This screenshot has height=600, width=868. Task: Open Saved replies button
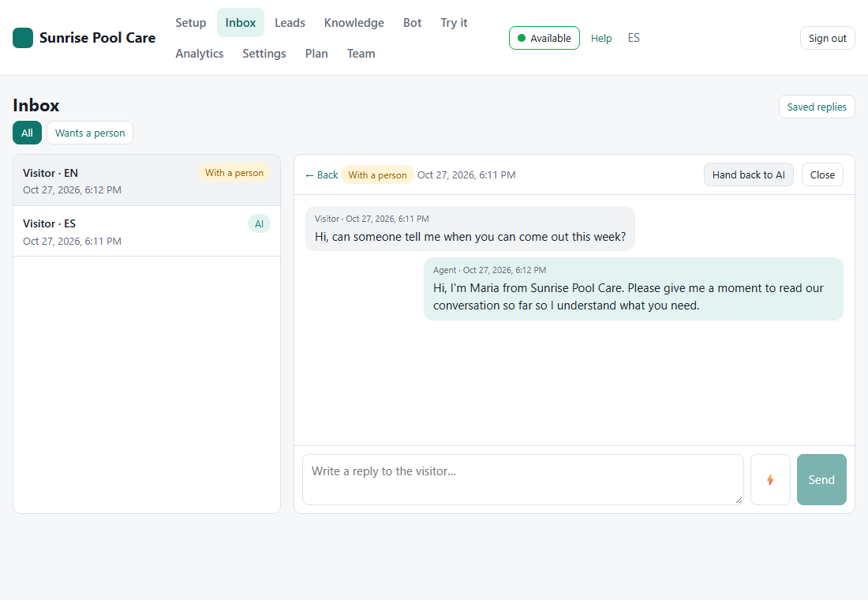pyautogui.click(x=817, y=107)
